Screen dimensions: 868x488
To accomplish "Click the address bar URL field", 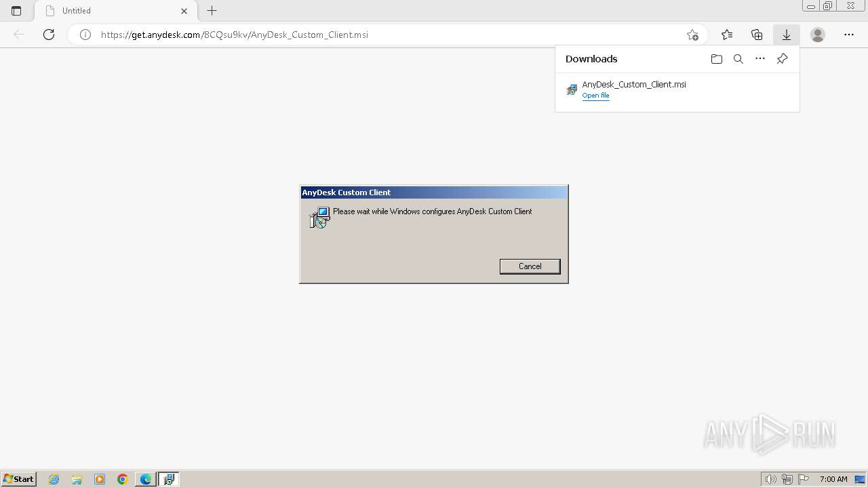I will point(387,35).
